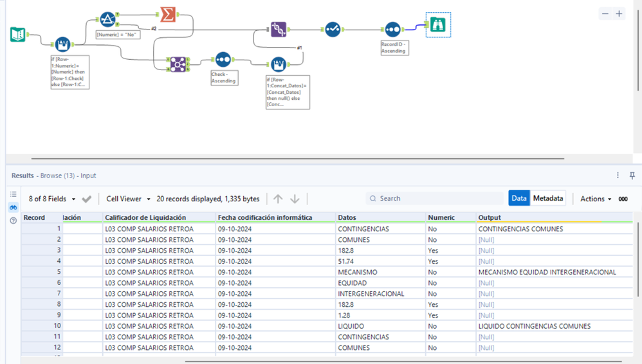Select Datos cell 1.28
The image size is (642, 364).
[380, 315]
